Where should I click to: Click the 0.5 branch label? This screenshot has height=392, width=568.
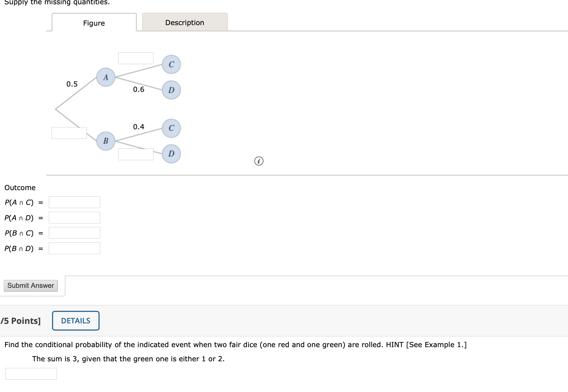(x=72, y=84)
